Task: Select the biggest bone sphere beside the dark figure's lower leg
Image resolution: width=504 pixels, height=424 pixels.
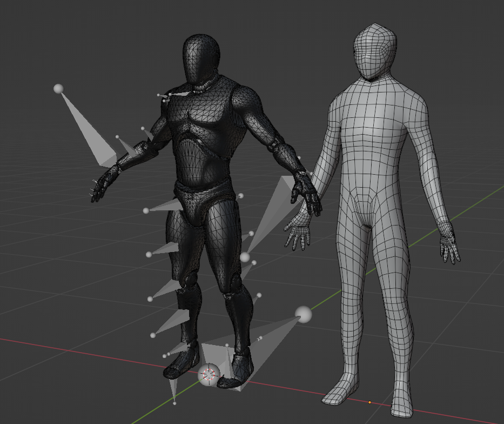Action: click(303, 314)
